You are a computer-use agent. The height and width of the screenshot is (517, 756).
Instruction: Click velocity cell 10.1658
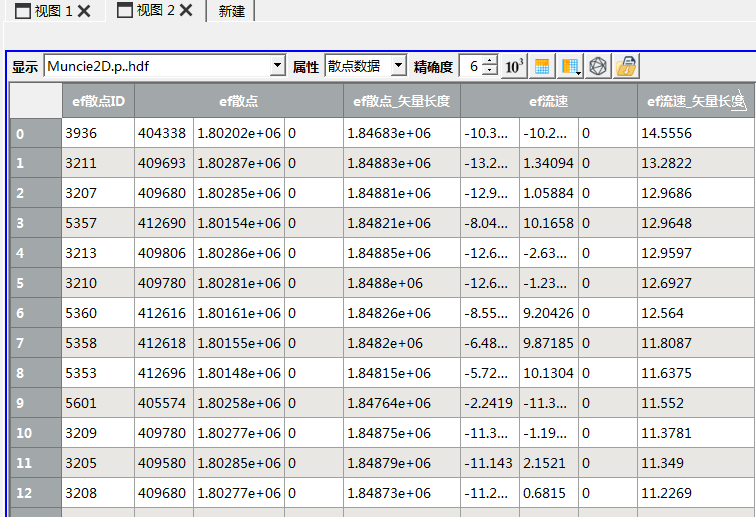549,223
